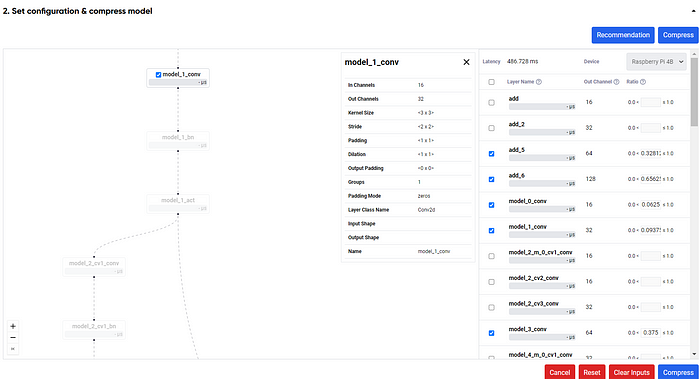The height and width of the screenshot is (379, 700).
Task: Select the model_1_act graph node
Action: pyautogui.click(x=178, y=204)
